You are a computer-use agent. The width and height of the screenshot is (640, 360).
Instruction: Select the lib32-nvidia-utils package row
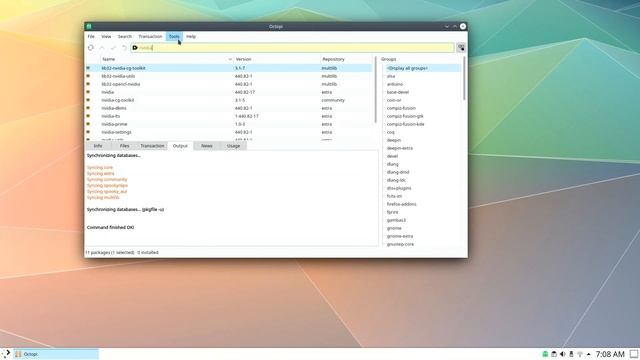point(229,76)
